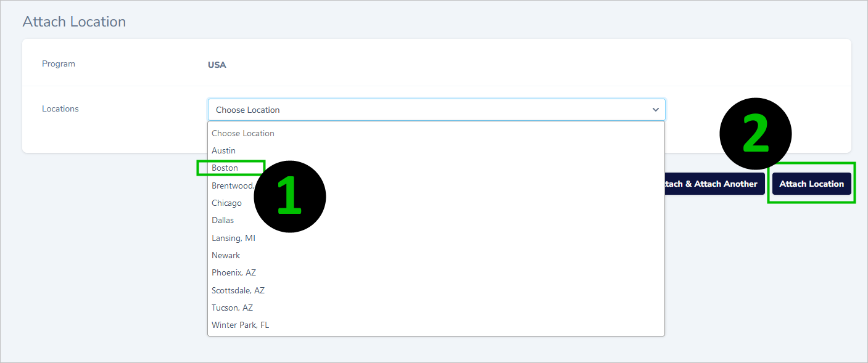Click the Program field label
The image size is (868, 363).
tap(58, 63)
